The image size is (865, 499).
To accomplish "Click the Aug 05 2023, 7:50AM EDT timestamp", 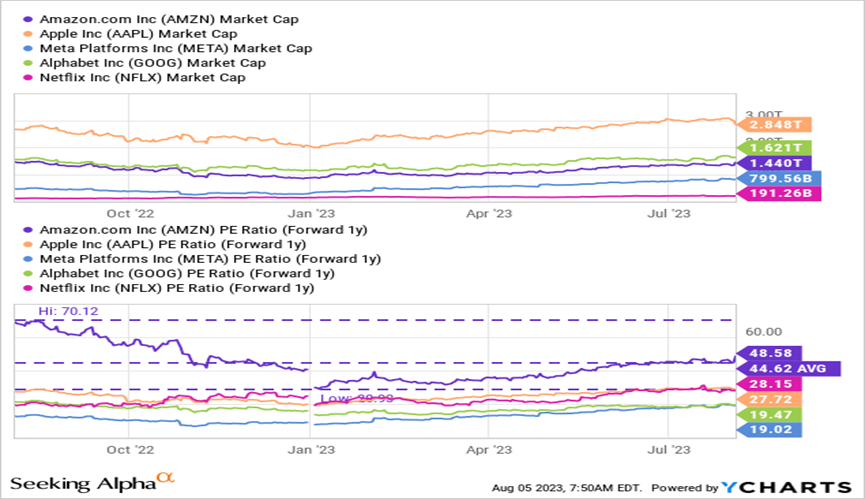I will tap(567, 488).
